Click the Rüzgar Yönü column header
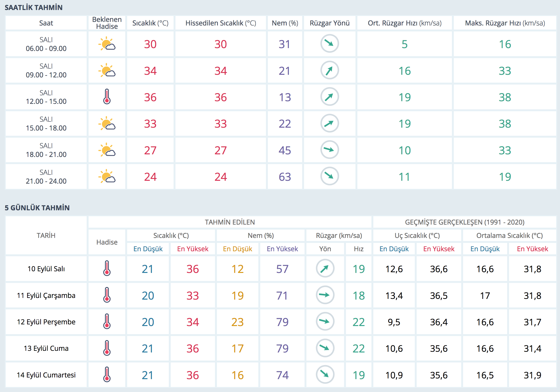Screen dimensions: 560x392 point(330,23)
